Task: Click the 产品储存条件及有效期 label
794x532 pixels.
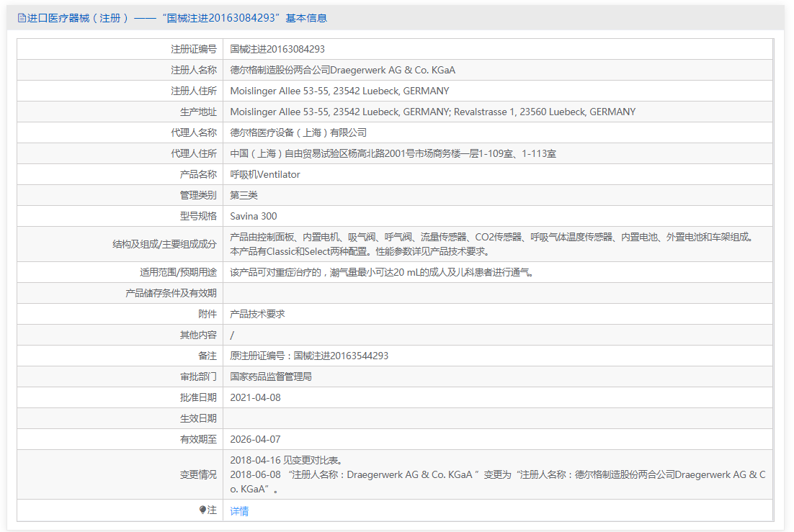Action: (x=171, y=293)
